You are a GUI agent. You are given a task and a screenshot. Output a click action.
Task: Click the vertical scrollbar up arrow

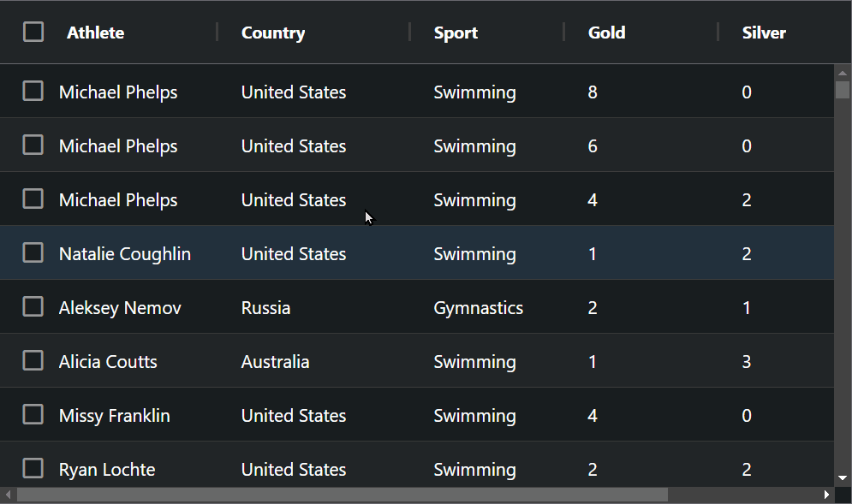tap(843, 73)
